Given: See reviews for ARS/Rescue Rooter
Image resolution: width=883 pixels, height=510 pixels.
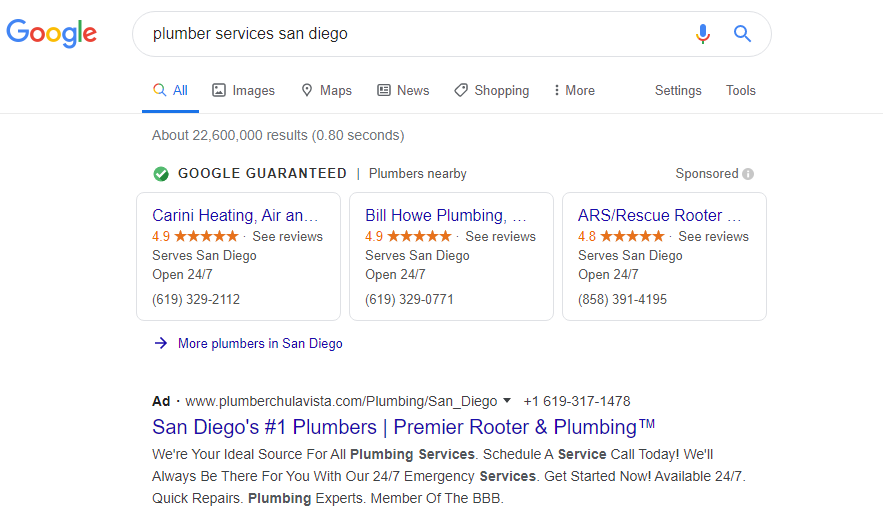Looking at the screenshot, I should tap(713, 236).
